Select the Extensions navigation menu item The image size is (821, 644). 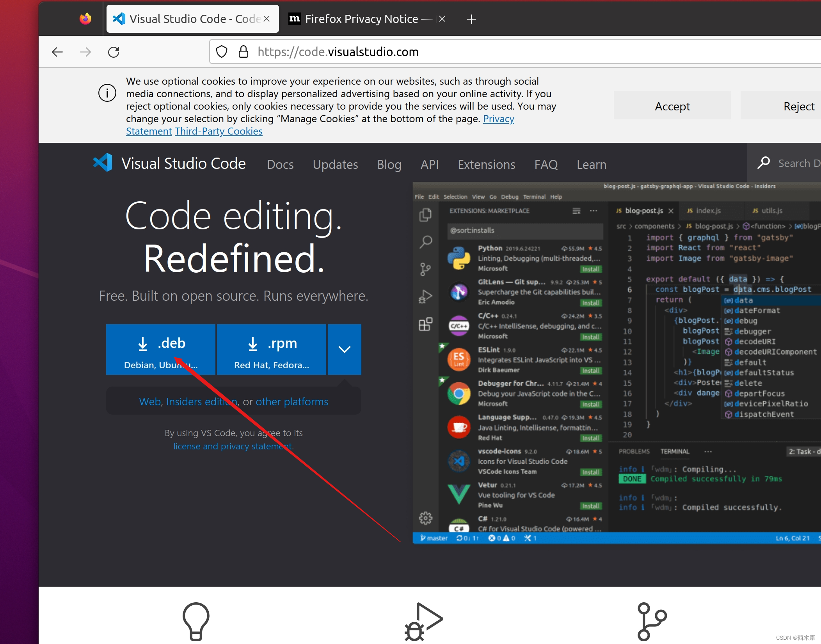point(486,164)
